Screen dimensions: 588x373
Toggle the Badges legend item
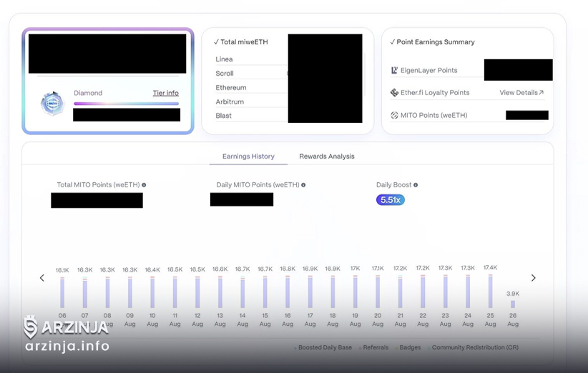point(408,347)
